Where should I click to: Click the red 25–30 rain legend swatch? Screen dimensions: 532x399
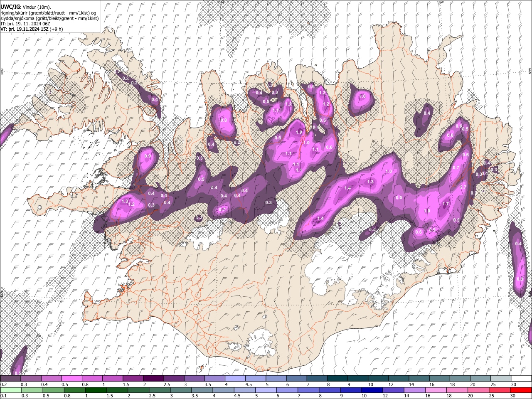coord(521,390)
